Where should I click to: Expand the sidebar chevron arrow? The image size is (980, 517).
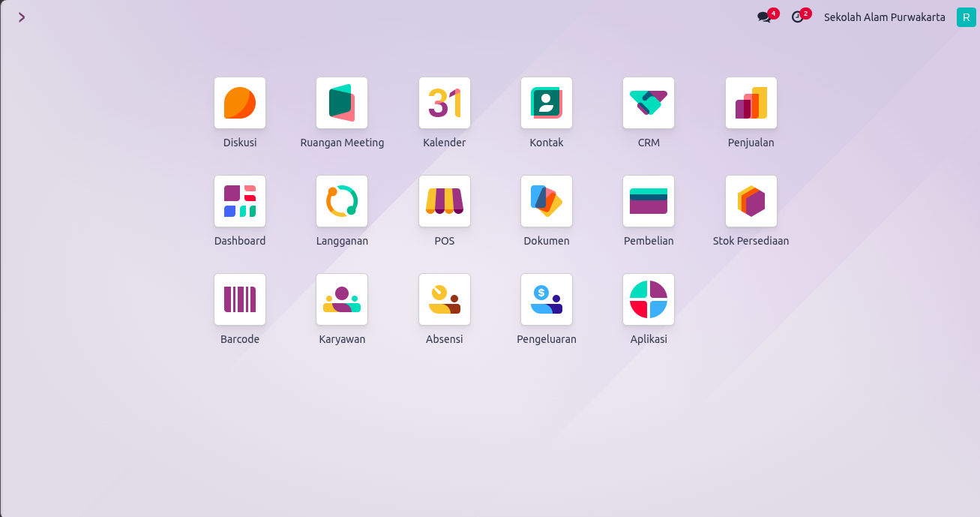pos(22,17)
